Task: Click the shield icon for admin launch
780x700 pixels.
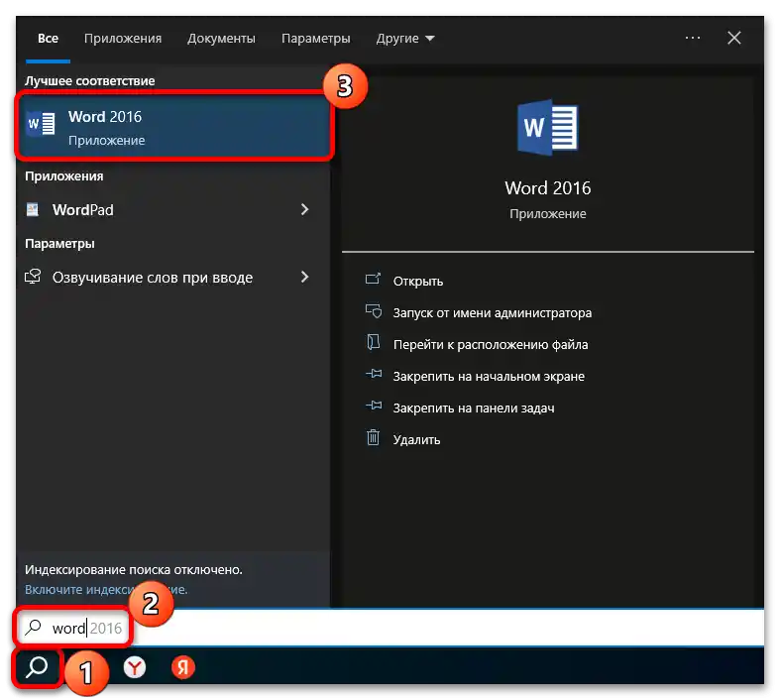Action: point(374,312)
